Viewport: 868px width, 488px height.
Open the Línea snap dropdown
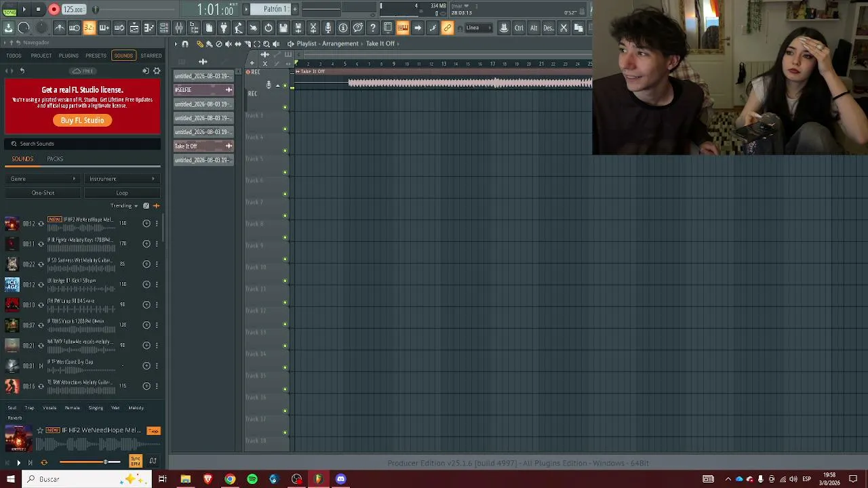coord(478,28)
